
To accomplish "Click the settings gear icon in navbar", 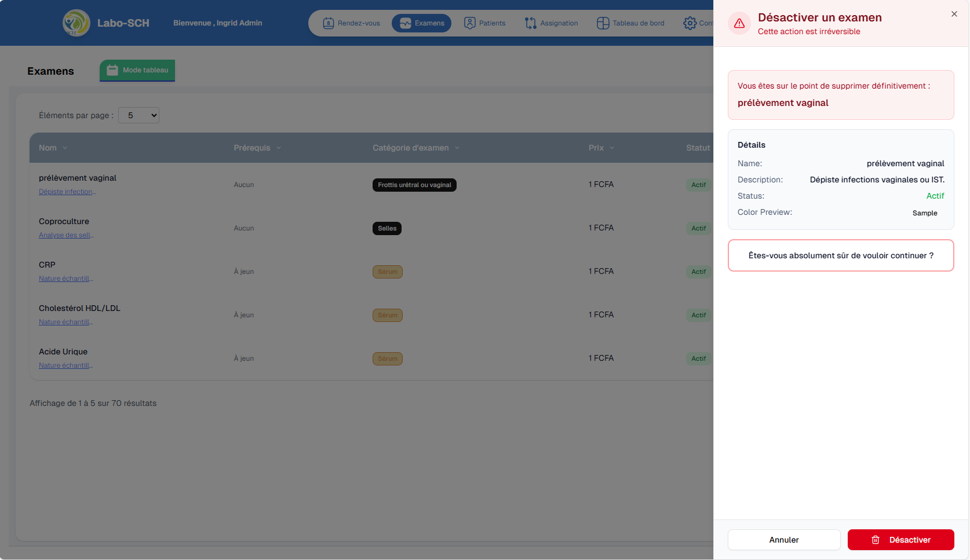I will coord(690,23).
